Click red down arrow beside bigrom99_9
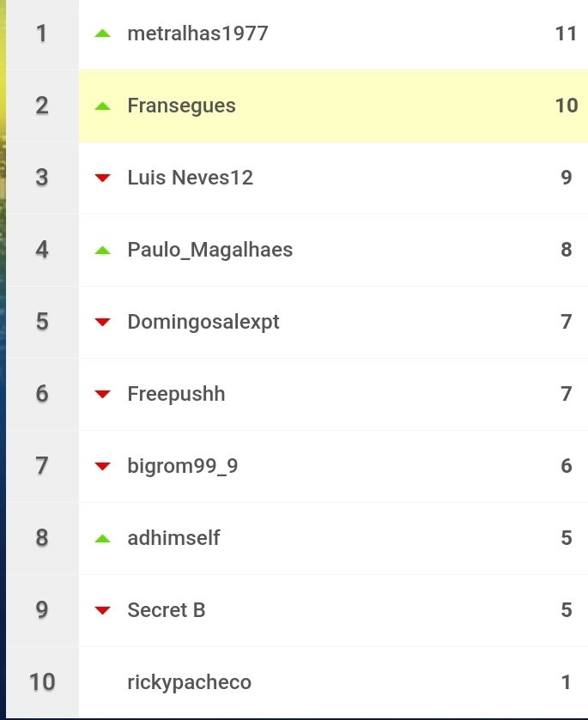588x720 pixels. [102, 466]
